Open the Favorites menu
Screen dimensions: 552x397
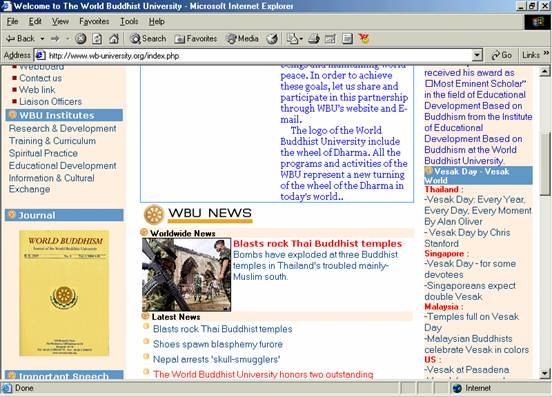pos(94,22)
